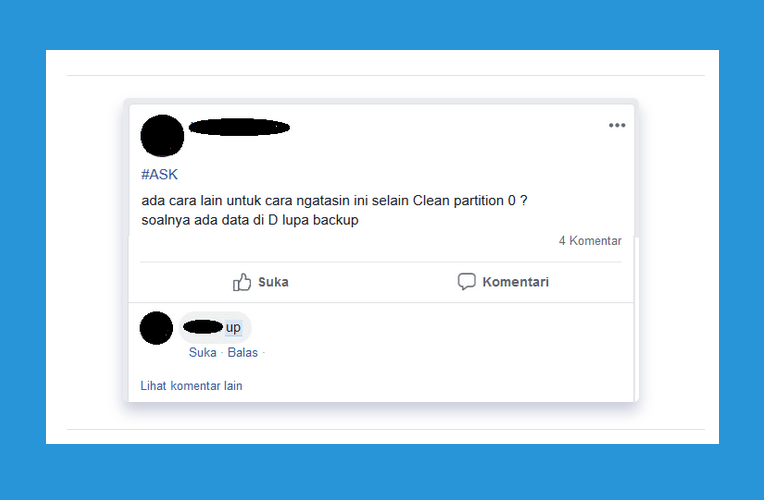Open the post author's profile picture
The image size is (764, 500).
click(x=162, y=135)
